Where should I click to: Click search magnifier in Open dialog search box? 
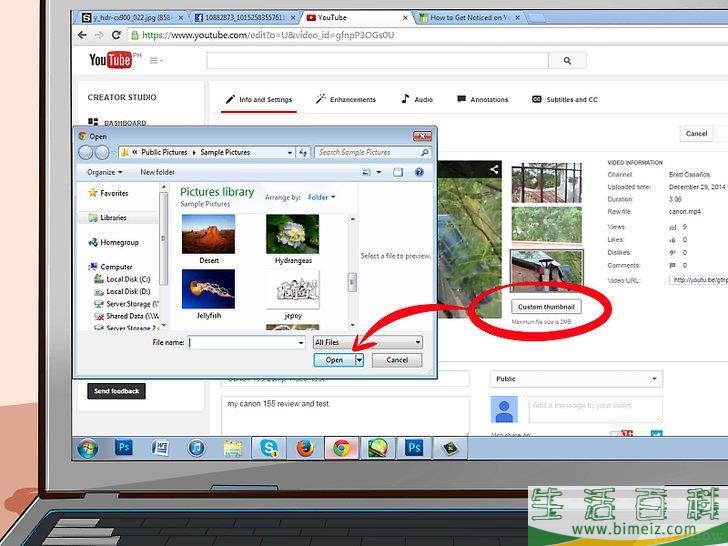(424, 152)
